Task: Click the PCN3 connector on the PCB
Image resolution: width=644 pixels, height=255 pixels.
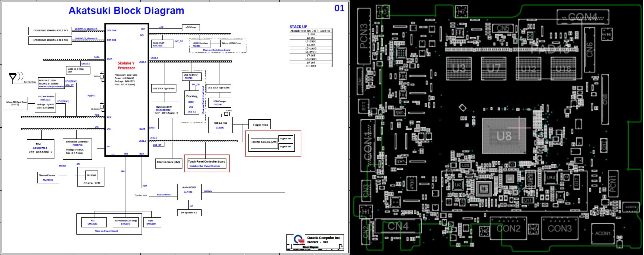Action: tap(364, 36)
